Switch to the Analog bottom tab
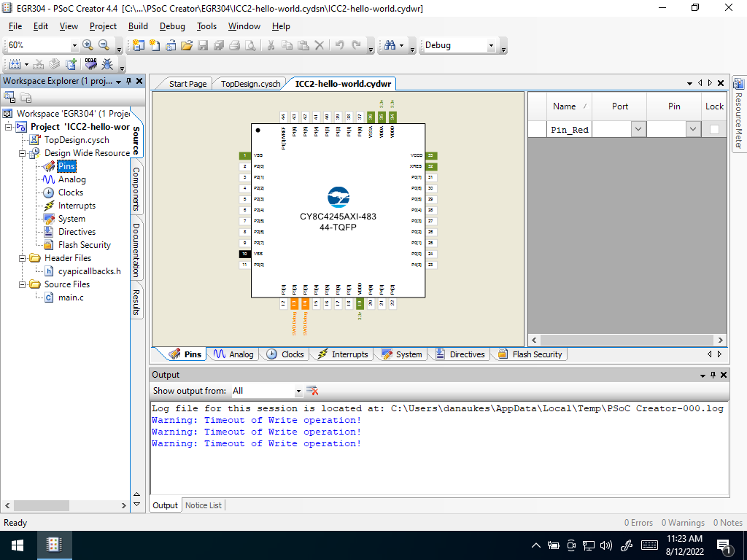Viewport: 747px width, 560px height. coord(233,354)
